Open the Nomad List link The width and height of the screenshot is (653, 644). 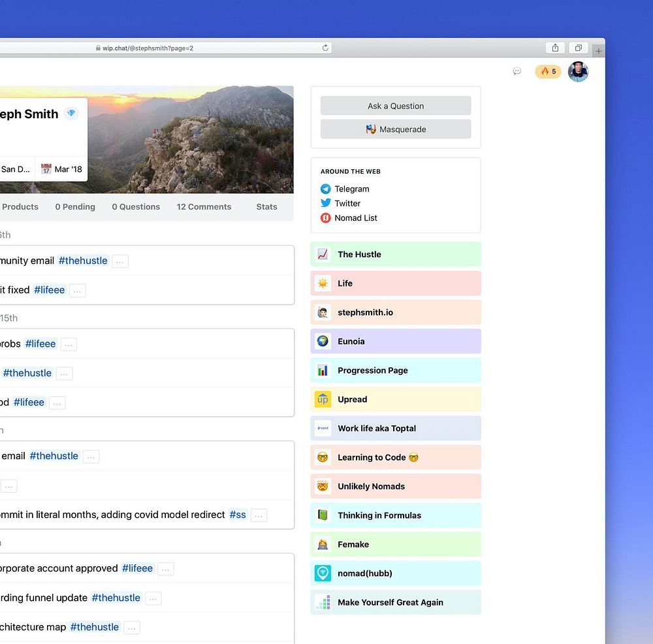pos(356,218)
